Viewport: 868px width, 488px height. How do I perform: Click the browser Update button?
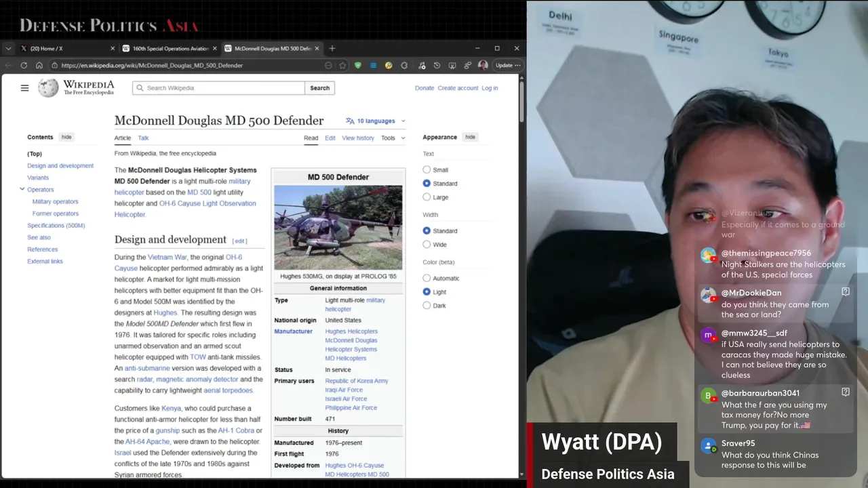click(x=507, y=66)
